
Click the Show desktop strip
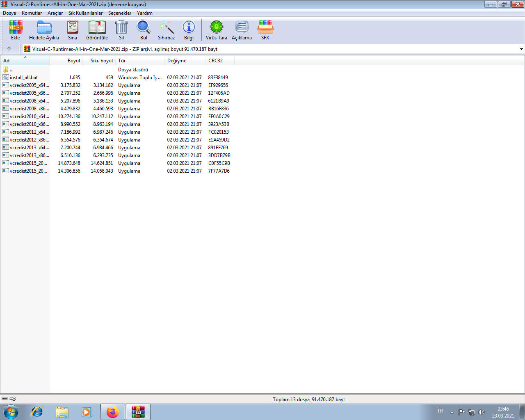click(522, 412)
